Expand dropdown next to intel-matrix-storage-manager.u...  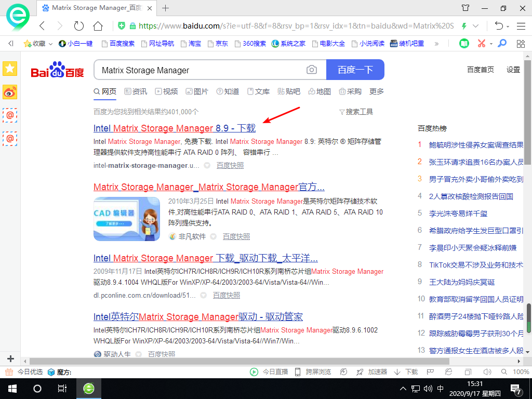click(207, 166)
